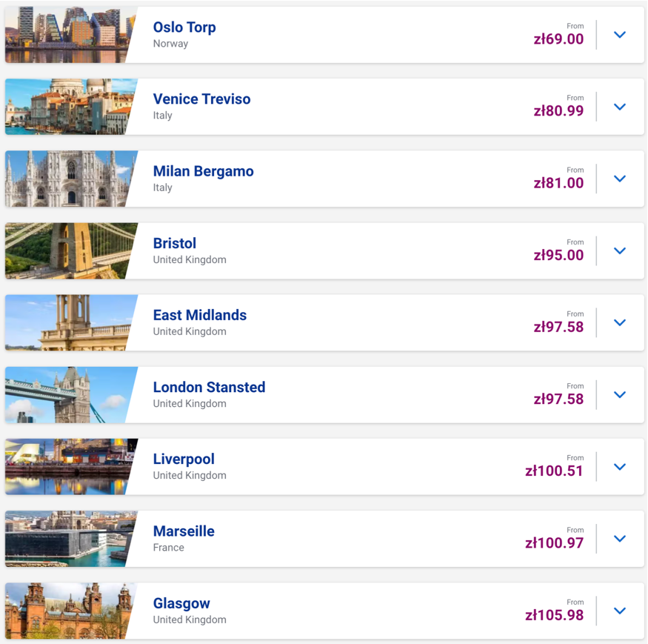Open the Bristol destination title
Image resolution: width=648 pixels, height=644 pixels.
(175, 243)
